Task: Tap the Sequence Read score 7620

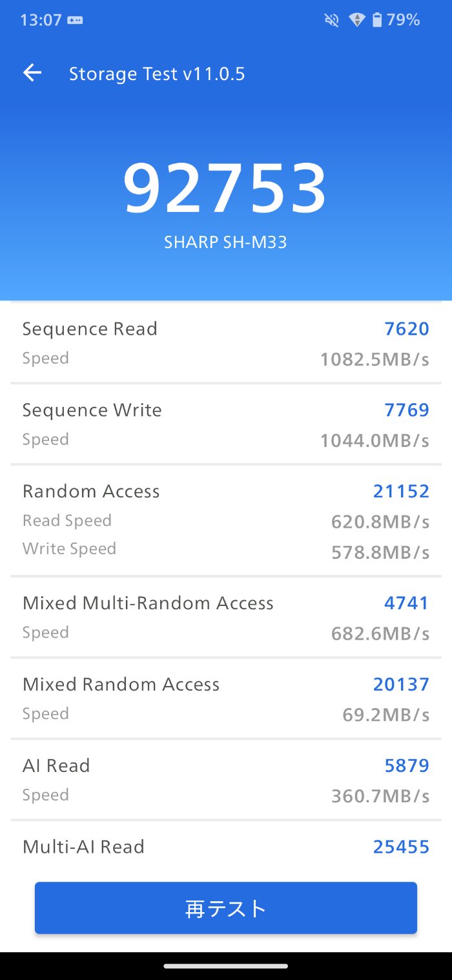Action: tap(407, 329)
